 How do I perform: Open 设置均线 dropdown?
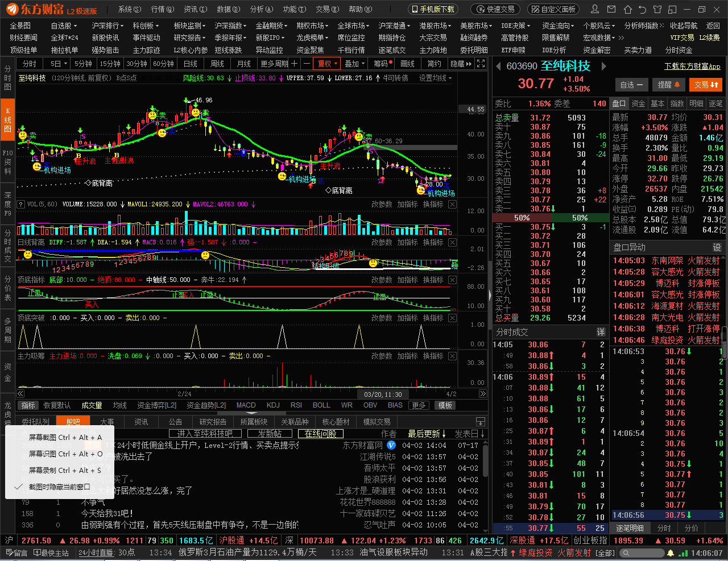pos(436,78)
